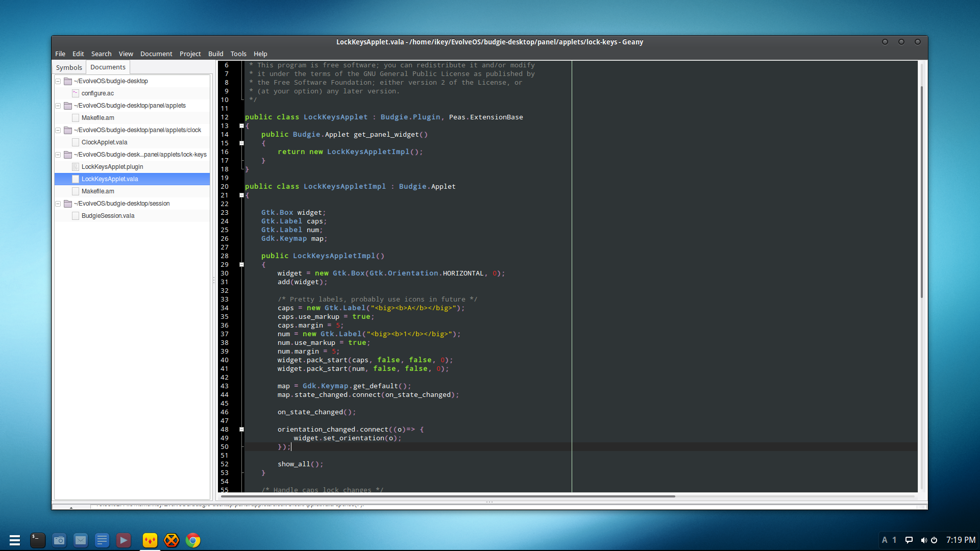The image size is (980, 551).
Task: Open the Build menu
Action: (215, 54)
